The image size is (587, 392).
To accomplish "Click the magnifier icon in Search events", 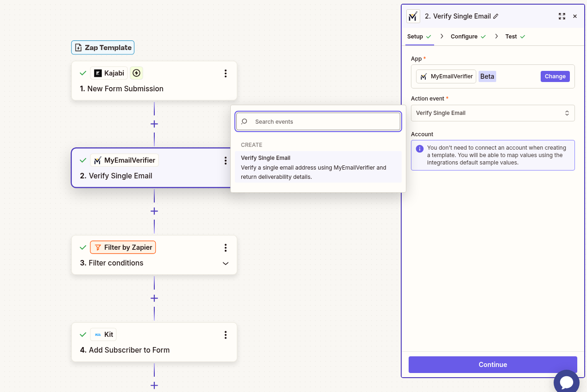I will coord(244,121).
